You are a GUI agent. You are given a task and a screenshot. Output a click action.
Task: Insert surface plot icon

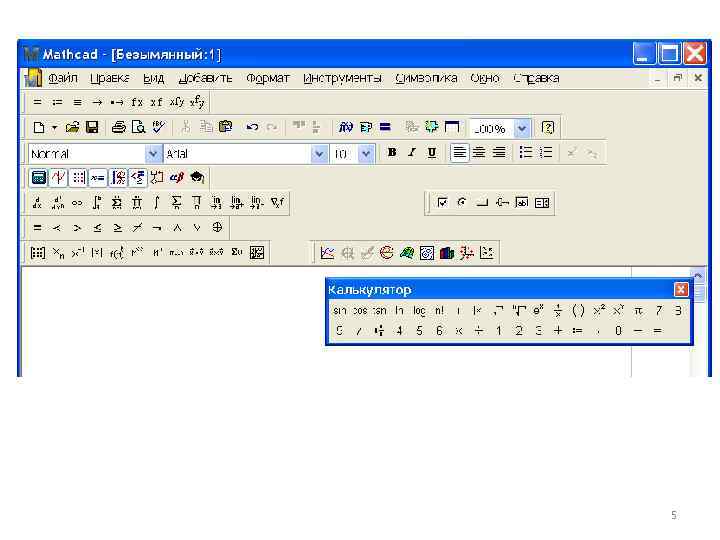[x=407, y=253]
